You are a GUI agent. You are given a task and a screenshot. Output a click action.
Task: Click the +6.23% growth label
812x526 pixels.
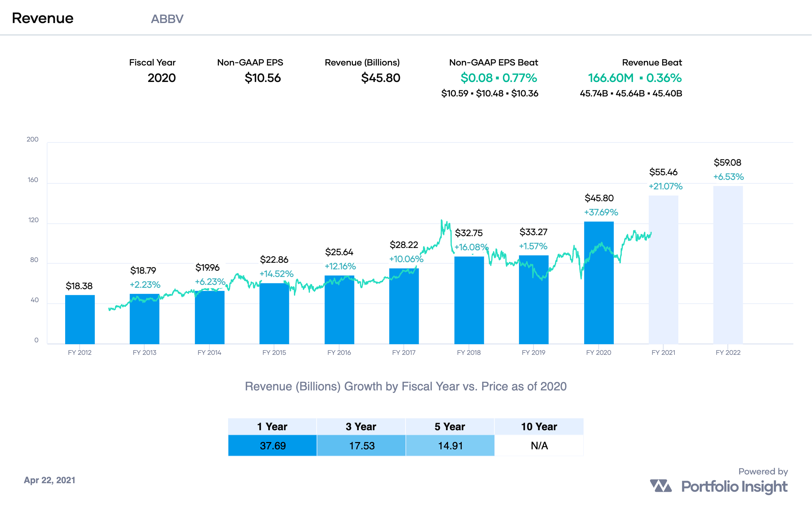[x=210, y=282]
